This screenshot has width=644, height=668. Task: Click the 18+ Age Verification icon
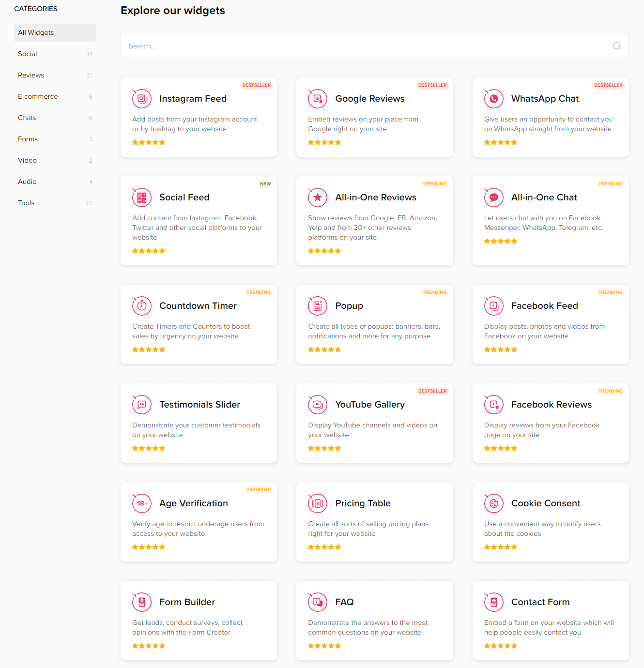tap(141, 503)
